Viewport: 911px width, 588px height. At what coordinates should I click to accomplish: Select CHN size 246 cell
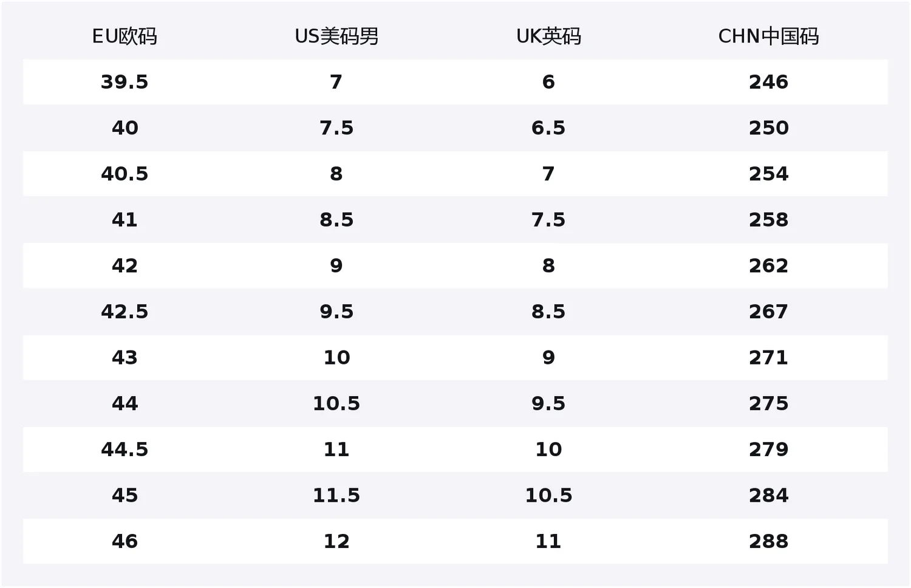[768, 82]
